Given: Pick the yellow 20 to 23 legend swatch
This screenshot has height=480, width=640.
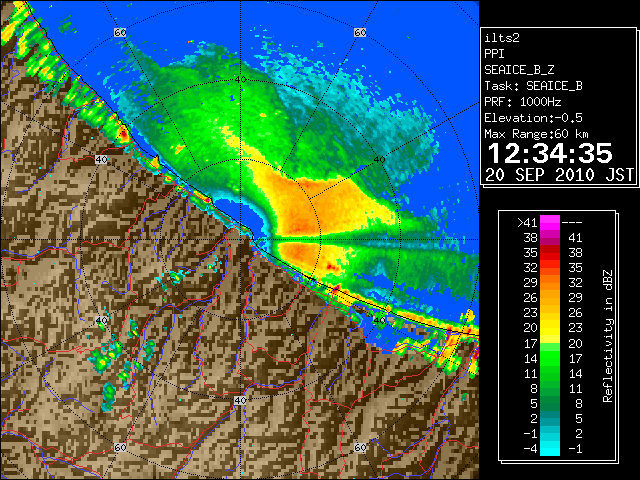Looking at the screenshot, I should tap(550, 328).
